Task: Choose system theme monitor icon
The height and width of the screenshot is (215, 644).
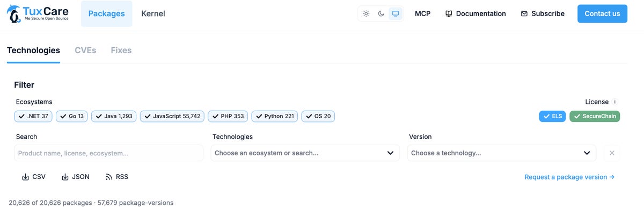Action: (396, 14)
